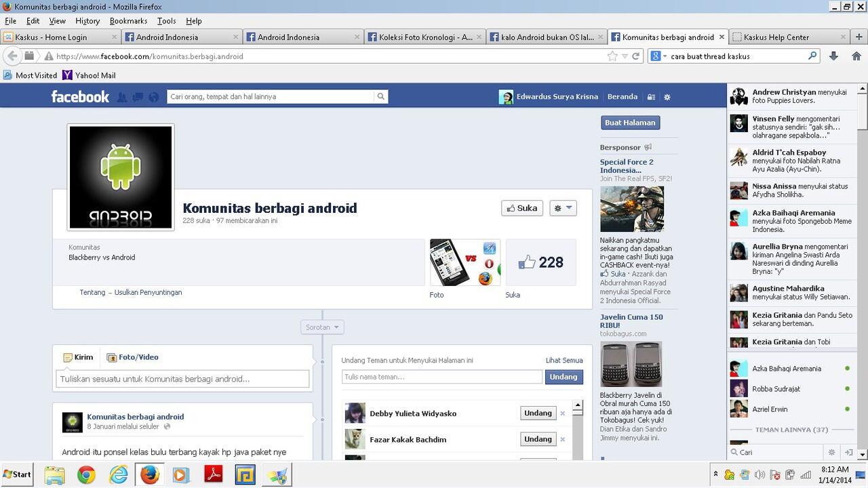Click the blue Undang button
The width and height of the screenshot is (868, 488).
point(564,377)
